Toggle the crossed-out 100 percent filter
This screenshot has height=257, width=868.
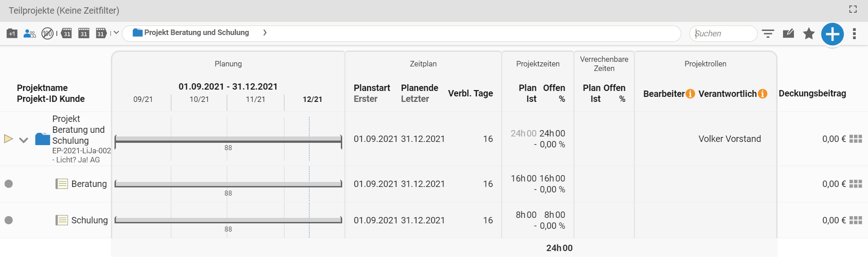(x=47, y=33)
